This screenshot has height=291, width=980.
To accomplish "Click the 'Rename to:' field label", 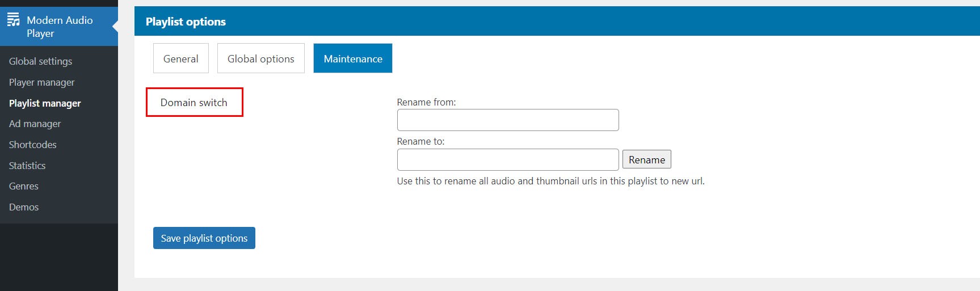I will (x=420, y=141).
